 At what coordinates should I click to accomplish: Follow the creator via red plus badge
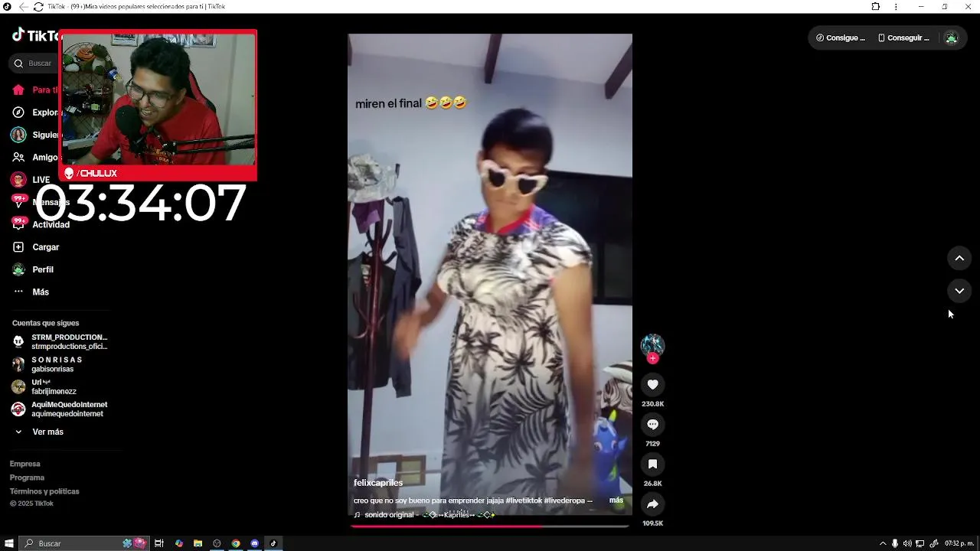(x=652, y=358)
